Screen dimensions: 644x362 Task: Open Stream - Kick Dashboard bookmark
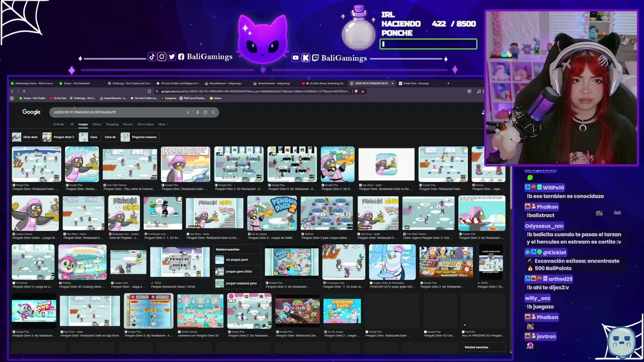32,98
